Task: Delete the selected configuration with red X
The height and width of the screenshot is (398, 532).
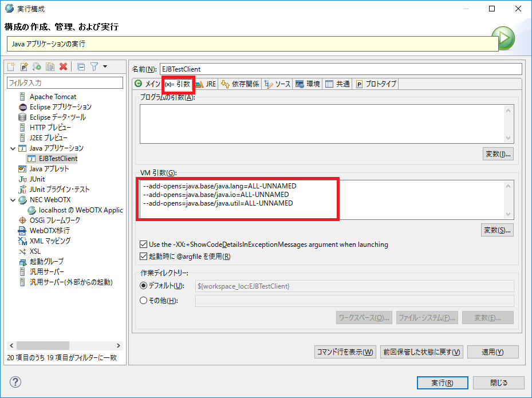Action: [x=63, y=67]
